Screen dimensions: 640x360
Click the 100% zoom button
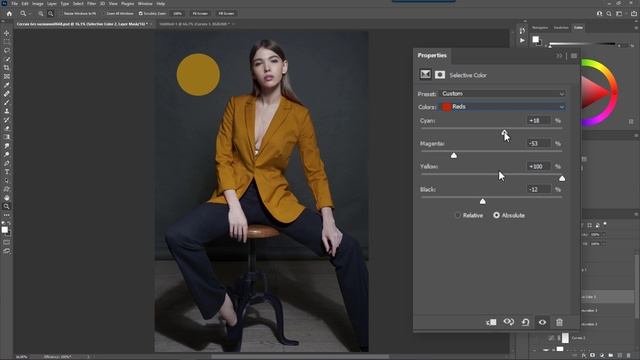[178, 13]
